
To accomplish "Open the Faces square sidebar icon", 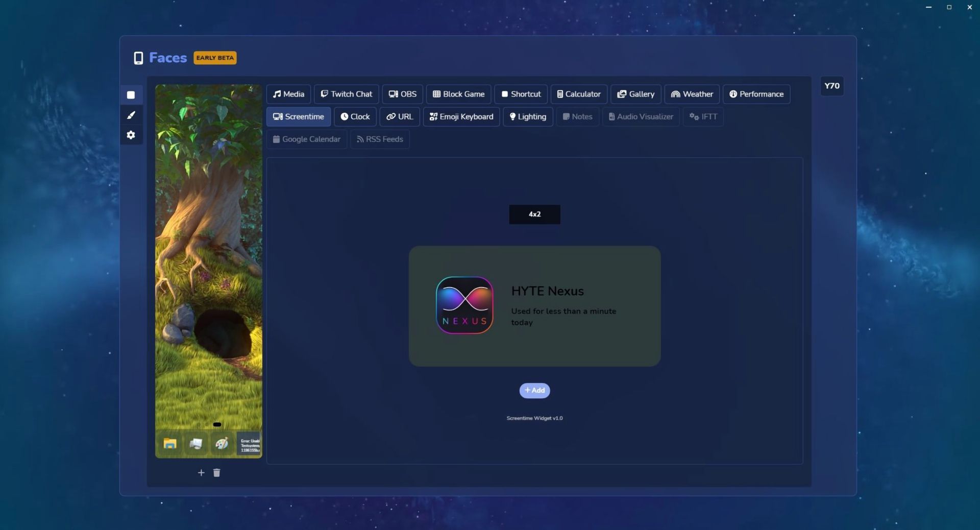I will coord(131,95).
